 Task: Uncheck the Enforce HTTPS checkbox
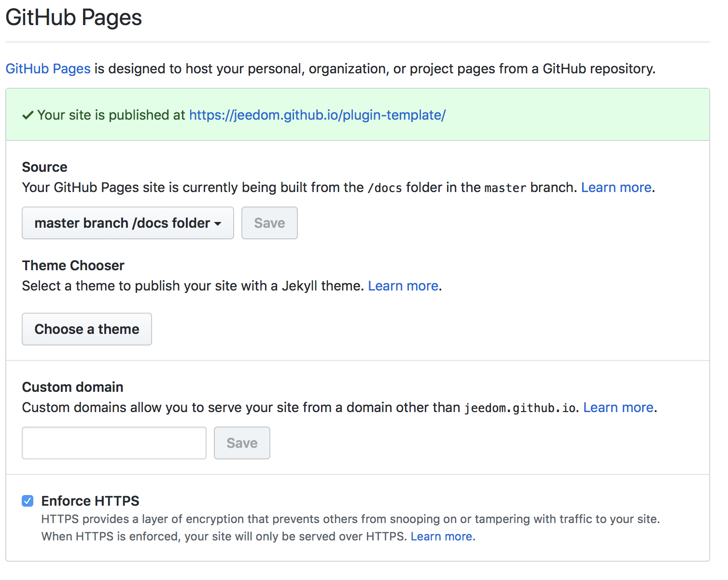pos(28,501)
